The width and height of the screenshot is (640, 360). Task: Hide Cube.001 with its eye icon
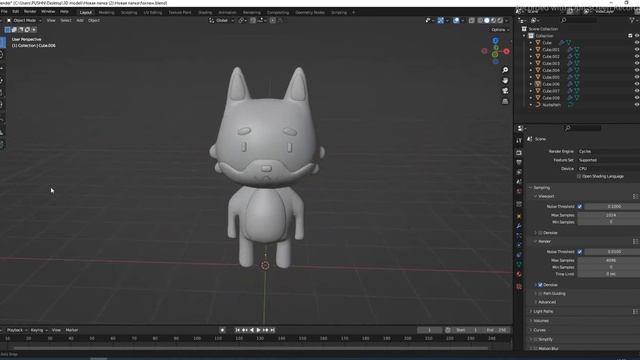point(636,49)
